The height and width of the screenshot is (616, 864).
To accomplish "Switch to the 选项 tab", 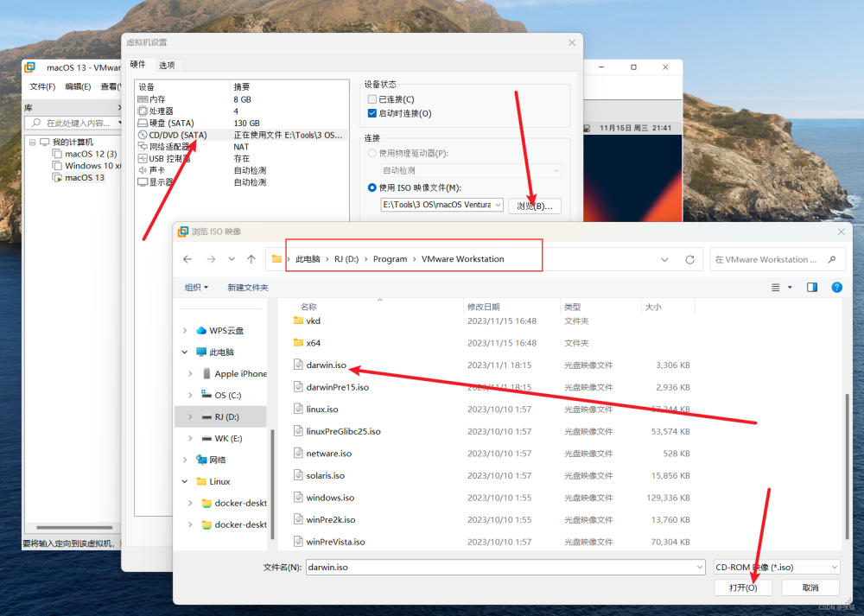I will [x=167, y=65].
